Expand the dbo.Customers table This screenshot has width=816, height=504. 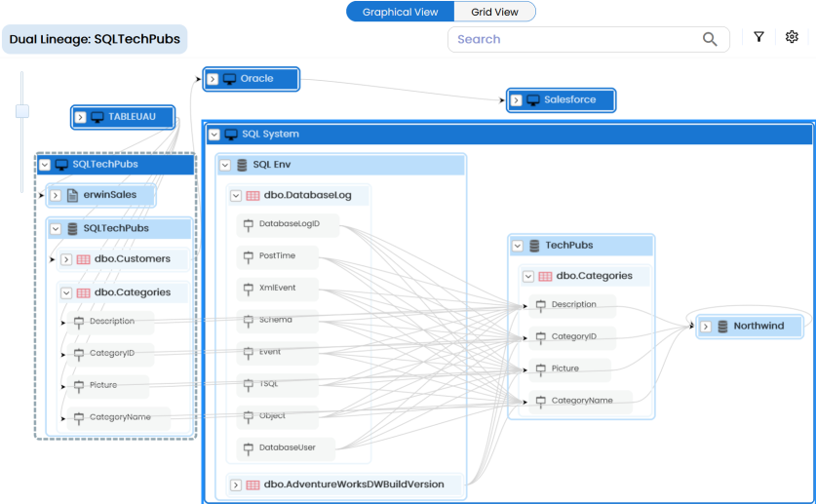pyautogui.click(x=66, y=259)
